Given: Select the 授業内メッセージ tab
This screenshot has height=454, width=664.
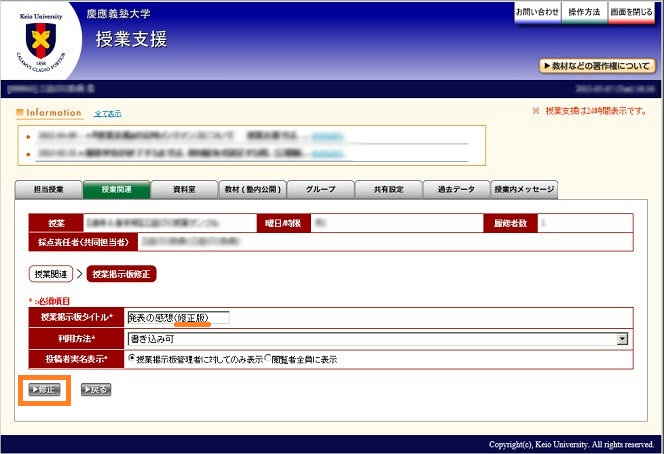Looking at the screenshot, I should point(523,190).
